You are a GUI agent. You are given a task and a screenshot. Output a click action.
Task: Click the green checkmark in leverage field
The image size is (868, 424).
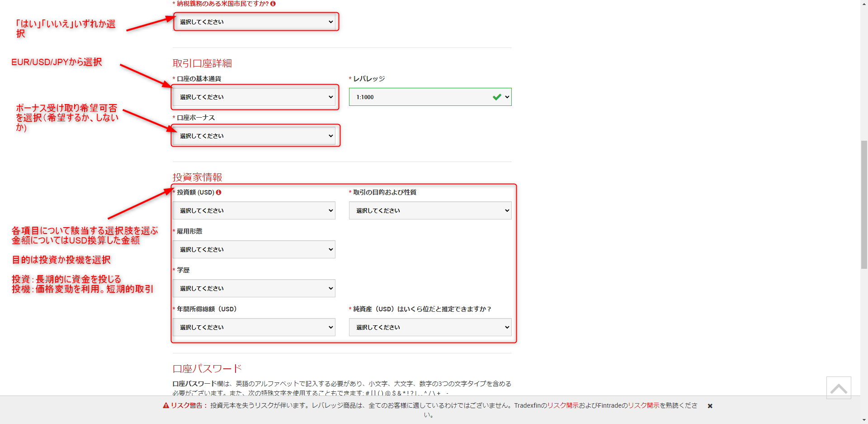click(497, 97)
